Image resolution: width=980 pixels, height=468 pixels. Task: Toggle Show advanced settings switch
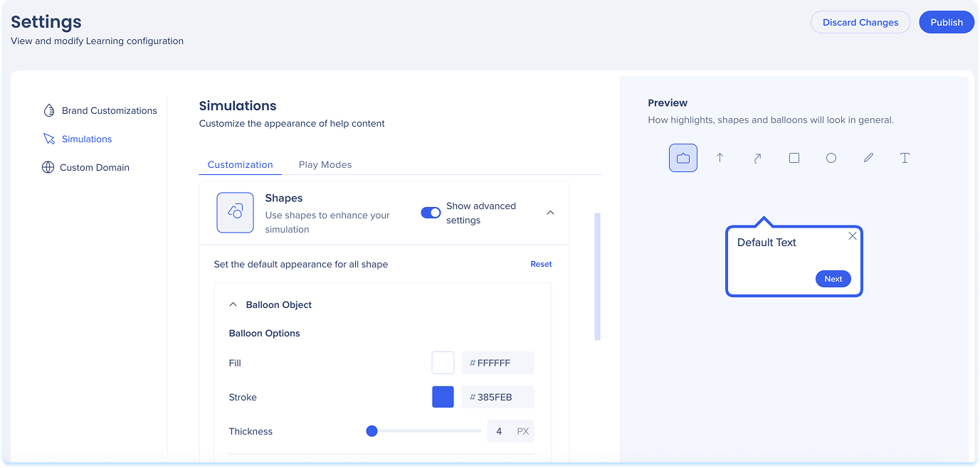click(431, 213)
